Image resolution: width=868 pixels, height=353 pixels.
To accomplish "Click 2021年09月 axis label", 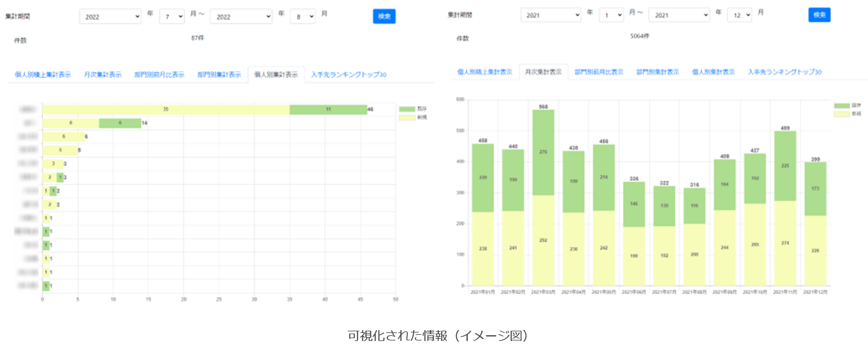I will click(724, 292).
